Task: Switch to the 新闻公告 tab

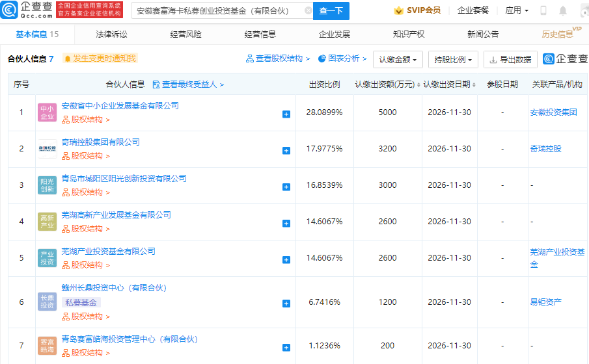Action: coord(483,34)
